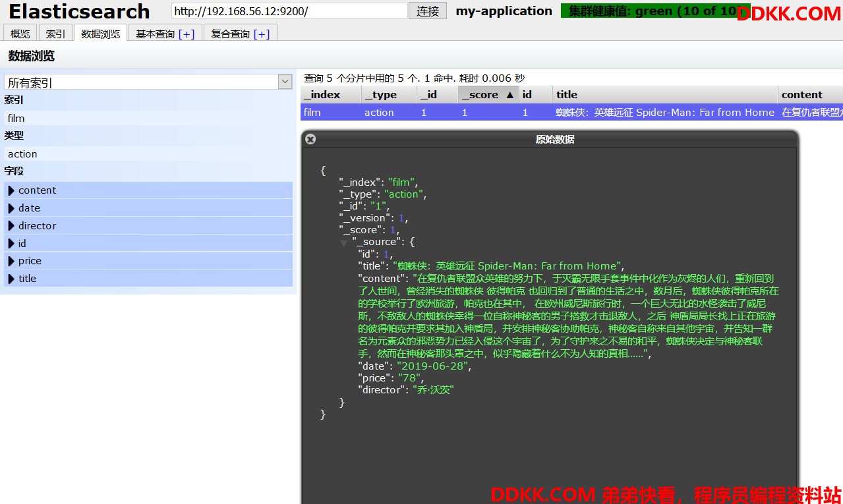Click the Elasticsearch header title
The image size is (843, 504).
pyautogui.click(x=79, y=12)
